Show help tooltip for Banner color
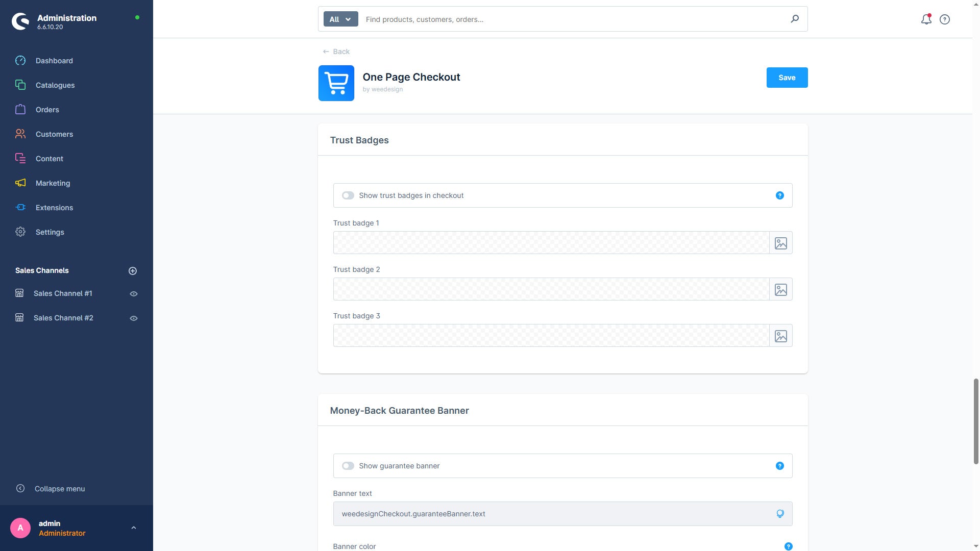Image resolution: width=980 pixels, height=551 pixels. pyautogui.click(x=788, y=546)
